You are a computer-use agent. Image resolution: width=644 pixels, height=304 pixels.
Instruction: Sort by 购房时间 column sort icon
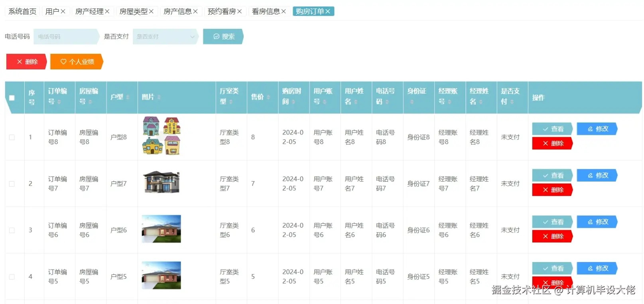293,102
